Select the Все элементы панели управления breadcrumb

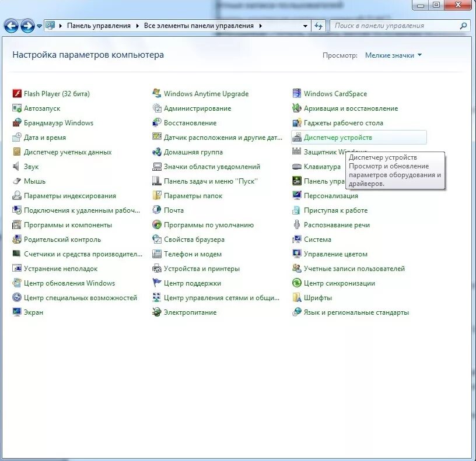point(198,26)
